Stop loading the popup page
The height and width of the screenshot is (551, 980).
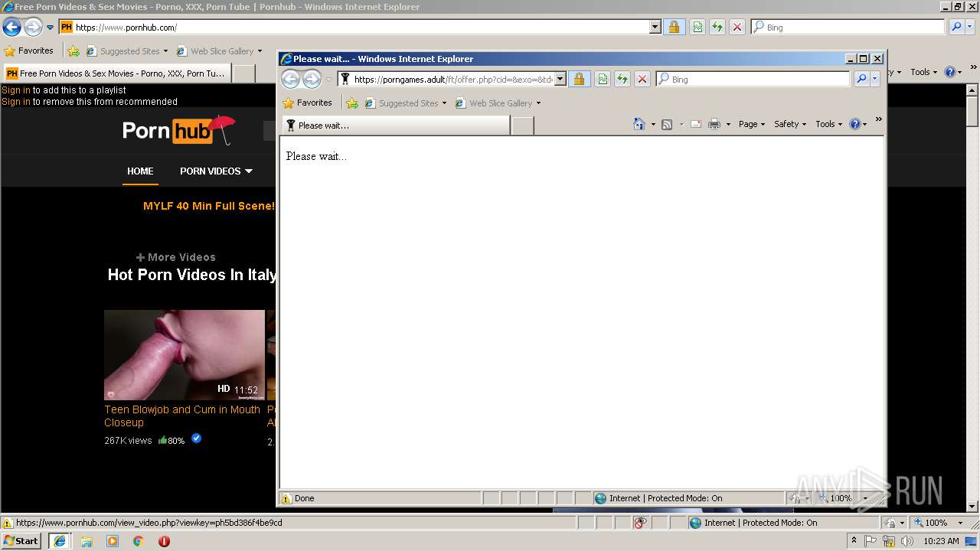[642, 80]
